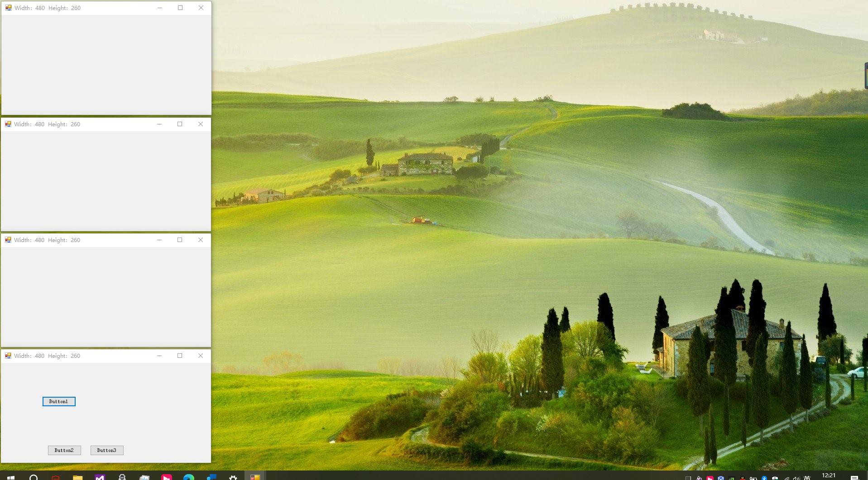
Task: Open system menu icon of third form window
Action: point(8,240)
